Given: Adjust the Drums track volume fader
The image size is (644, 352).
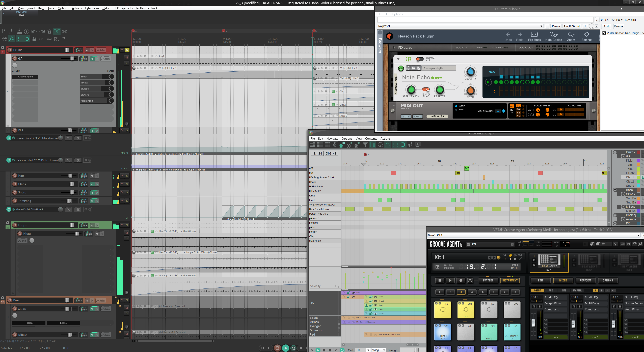Looking at the screenshot, I should 67,50.
